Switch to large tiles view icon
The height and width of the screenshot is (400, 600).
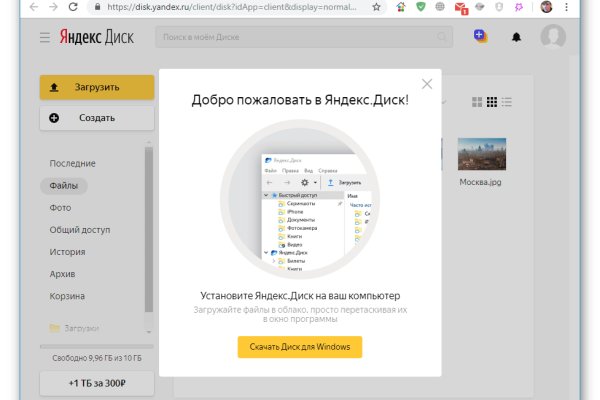[x=476, y=102]
